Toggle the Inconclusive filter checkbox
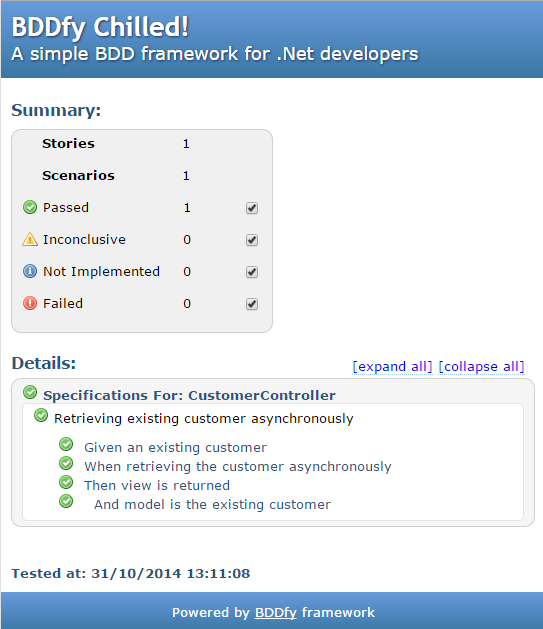Screen dimensions: 543x629 click(x=252, y=240)
